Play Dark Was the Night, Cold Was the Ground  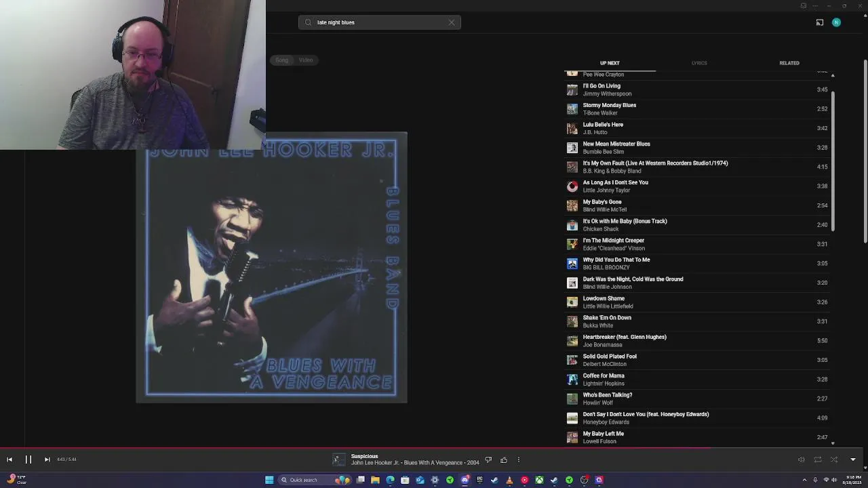click(697, 283)
